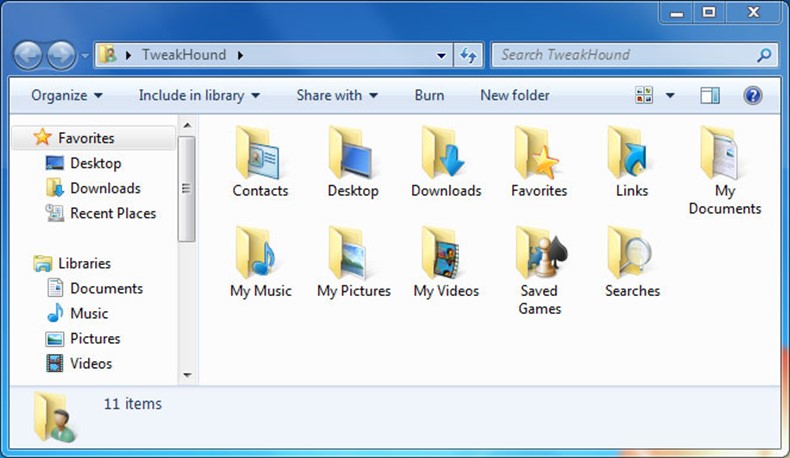
Task: Click the arrow before TweakHound in breadcrumb
Action: (128, 55)
